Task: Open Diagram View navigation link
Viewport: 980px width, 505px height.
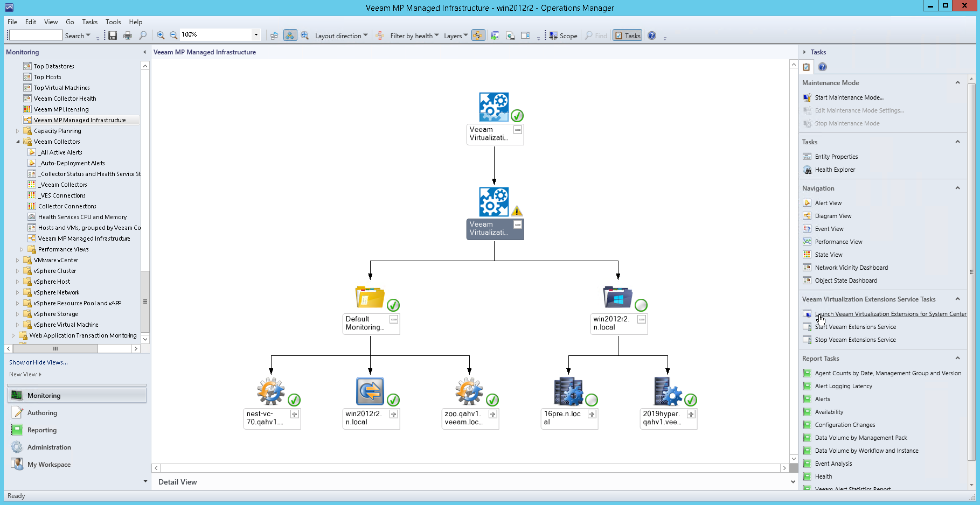Action: pyautogui.click(x=833, y=216)
